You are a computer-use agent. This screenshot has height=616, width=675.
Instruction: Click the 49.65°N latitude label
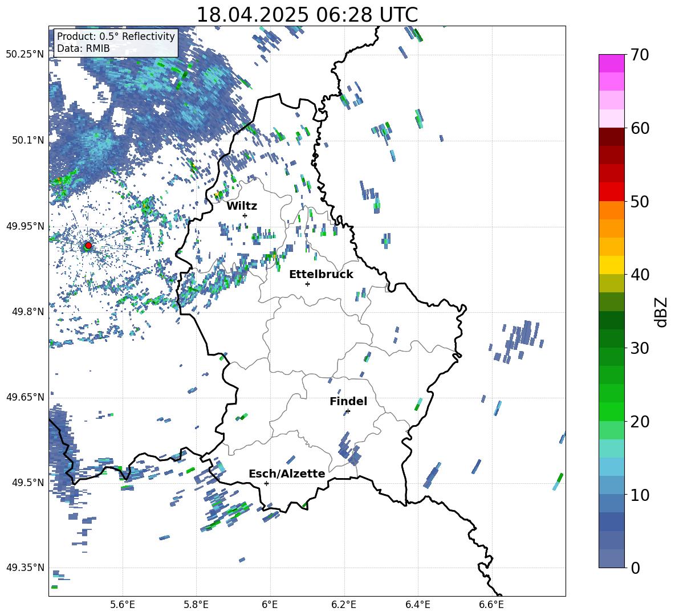pos(25,397)
